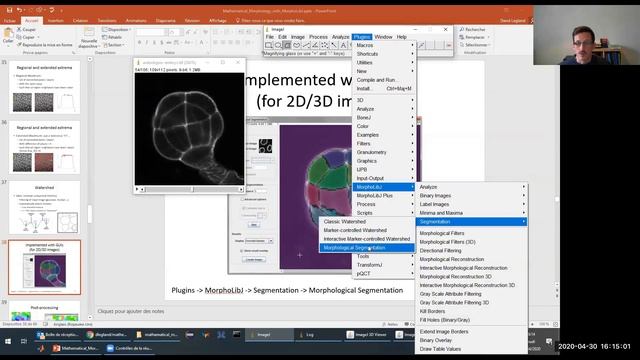The image size is (640, 360).
Task: Click Reproduire la mise en forme
Action: click(45, 45)
